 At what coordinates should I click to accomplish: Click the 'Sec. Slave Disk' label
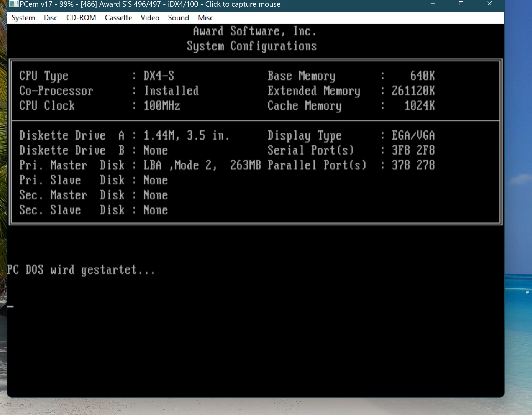[72, 210]
